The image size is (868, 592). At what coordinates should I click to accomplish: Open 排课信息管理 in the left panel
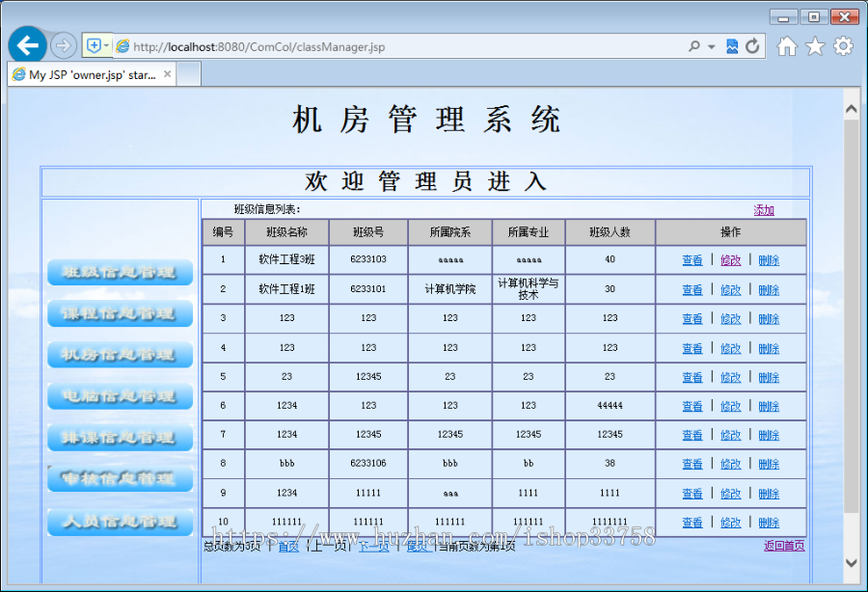[x=119, y=437]
